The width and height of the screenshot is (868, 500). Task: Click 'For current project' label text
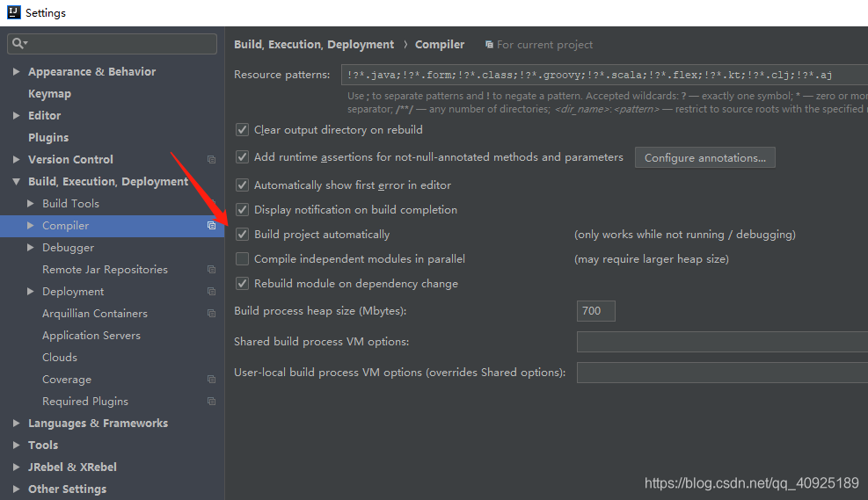[544, 44]
